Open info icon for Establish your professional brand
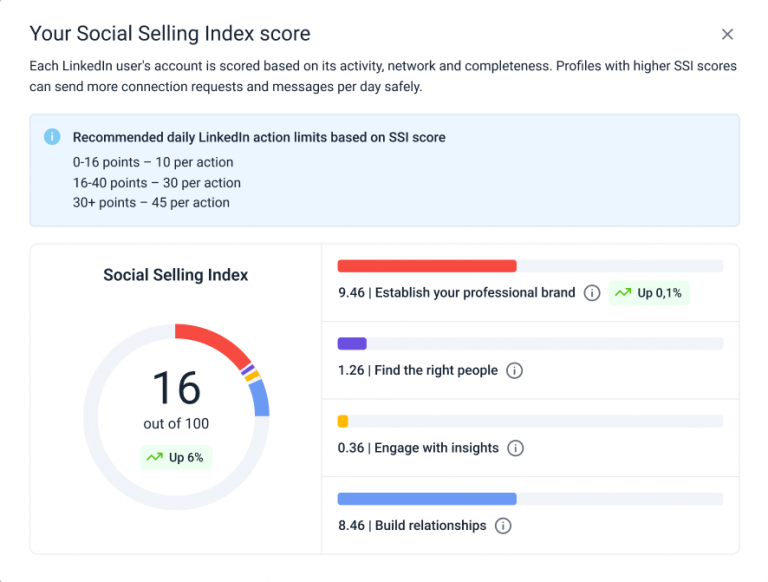Image resolution: width=768 pixels, height=582 pixels. pos(592,293)
